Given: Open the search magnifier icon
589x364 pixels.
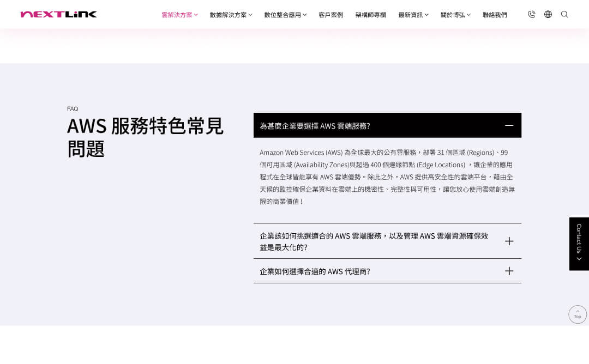Looking at the screenshot, I should [x=564, y=14].
